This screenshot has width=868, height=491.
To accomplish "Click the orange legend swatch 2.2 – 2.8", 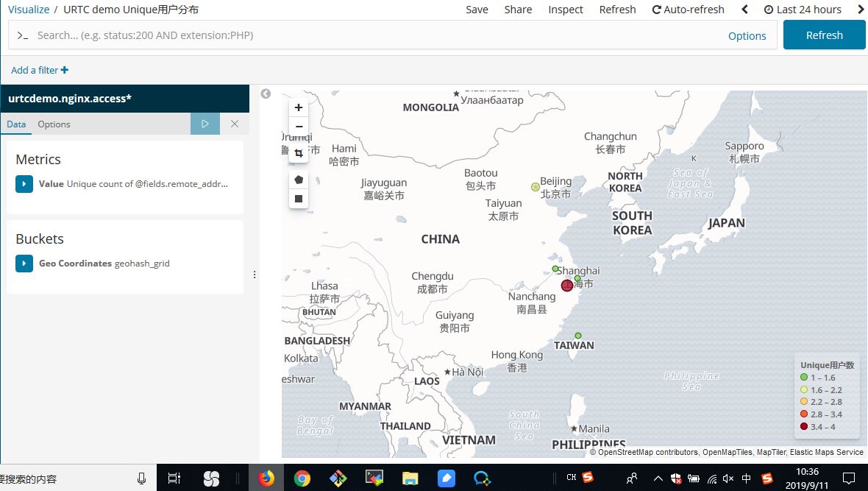I will coord(804,402).
